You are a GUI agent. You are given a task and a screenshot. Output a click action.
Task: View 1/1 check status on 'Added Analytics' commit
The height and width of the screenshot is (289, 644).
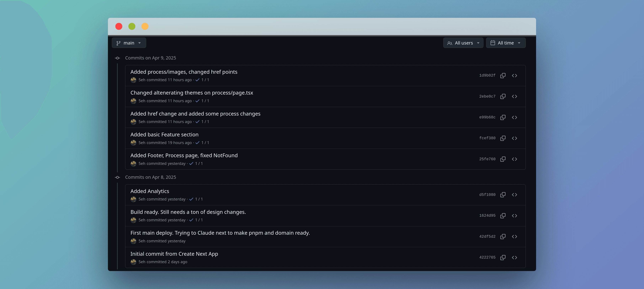point(196,199)
